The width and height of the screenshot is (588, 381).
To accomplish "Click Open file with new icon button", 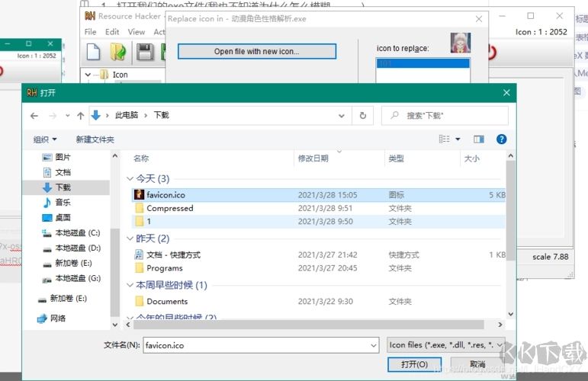I will coord(256,51).
